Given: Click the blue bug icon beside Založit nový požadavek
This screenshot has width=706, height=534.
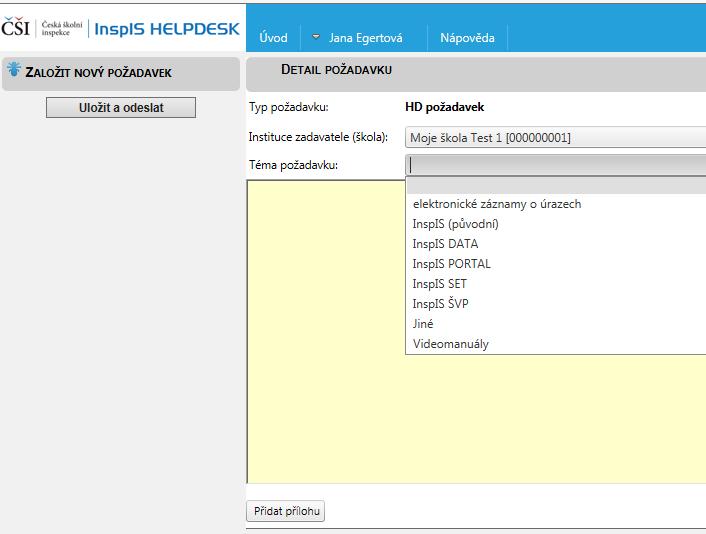Looking at the screenshot, I should point(14,69).
